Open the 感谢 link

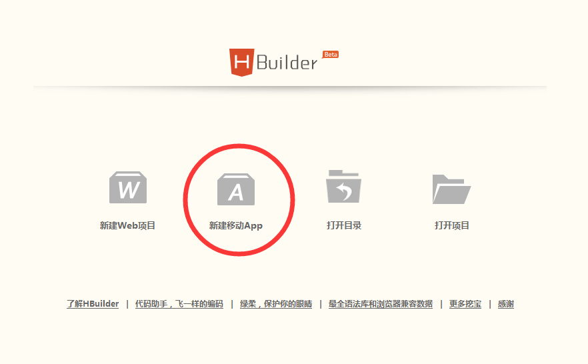click(x=506, y=304)
